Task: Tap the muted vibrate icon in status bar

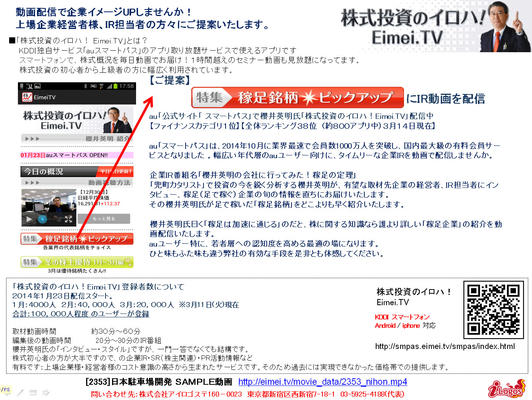Action: (x=93, y=86)
